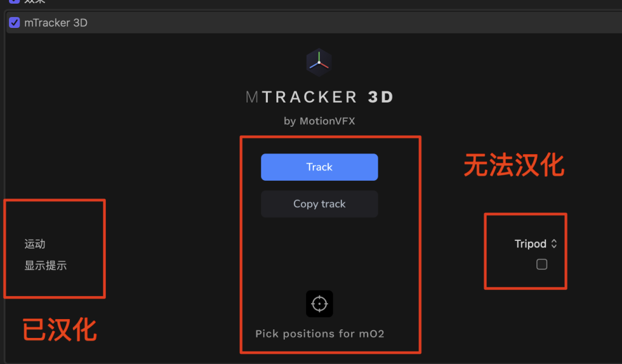The height and width of the screenshot is (364, 622).
Task: Click the 运动 parameter label
Action: (x=35, y=244)
